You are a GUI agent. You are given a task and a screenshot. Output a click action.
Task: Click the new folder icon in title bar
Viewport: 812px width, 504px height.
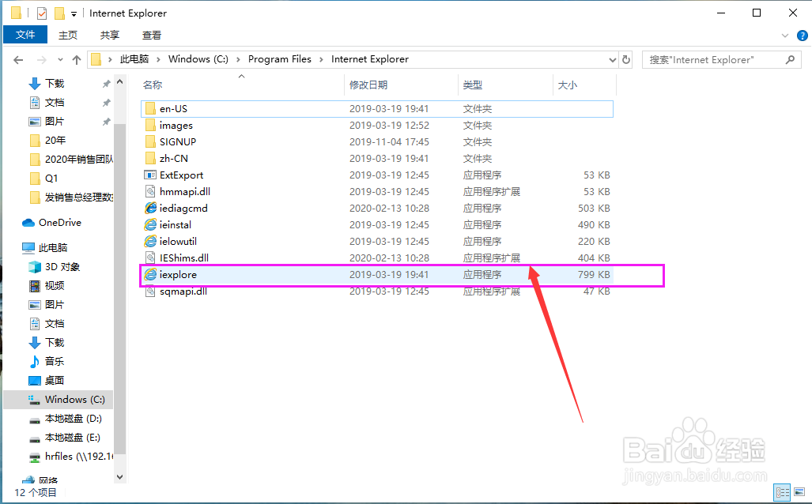(x=59, y=13)
